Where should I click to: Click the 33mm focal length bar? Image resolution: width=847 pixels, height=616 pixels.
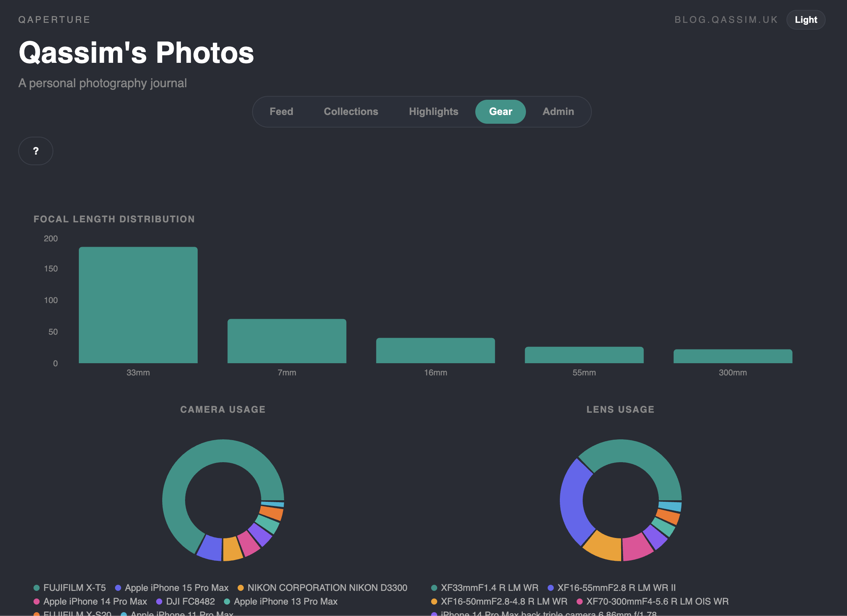pyautogui.click(x=138, y=305)
